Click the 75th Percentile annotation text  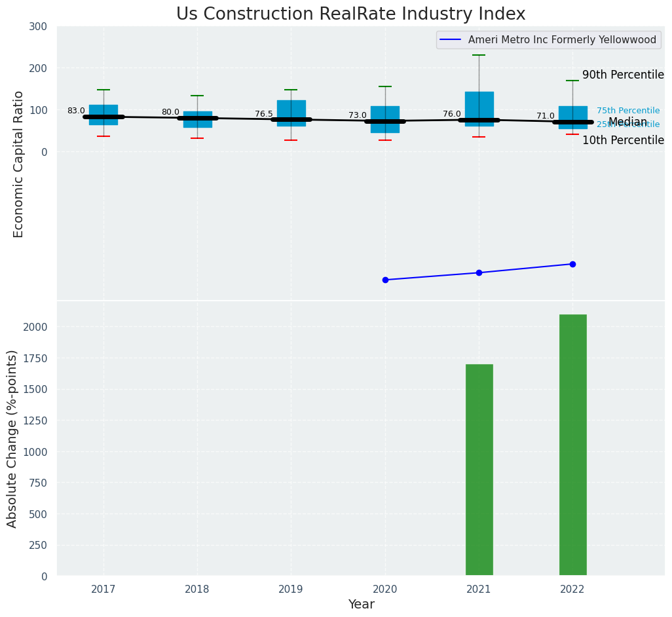click(x=627, y=111)
